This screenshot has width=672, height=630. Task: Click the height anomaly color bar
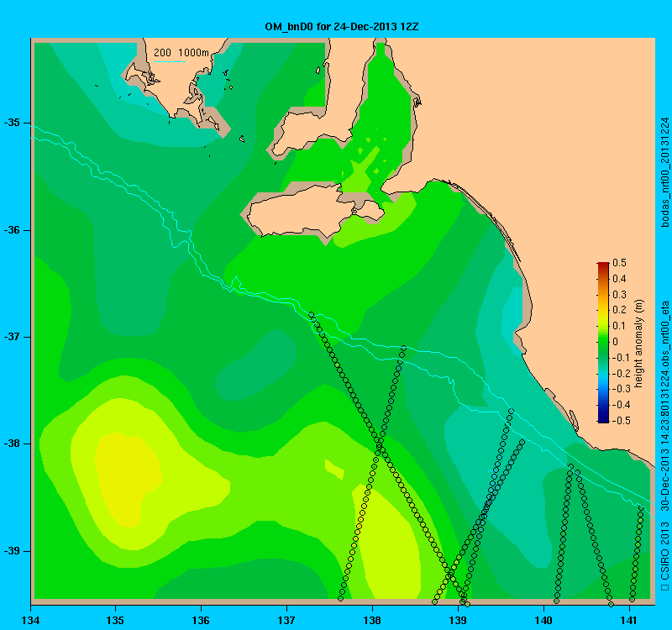pyautogui.click(x=602, y=343)
